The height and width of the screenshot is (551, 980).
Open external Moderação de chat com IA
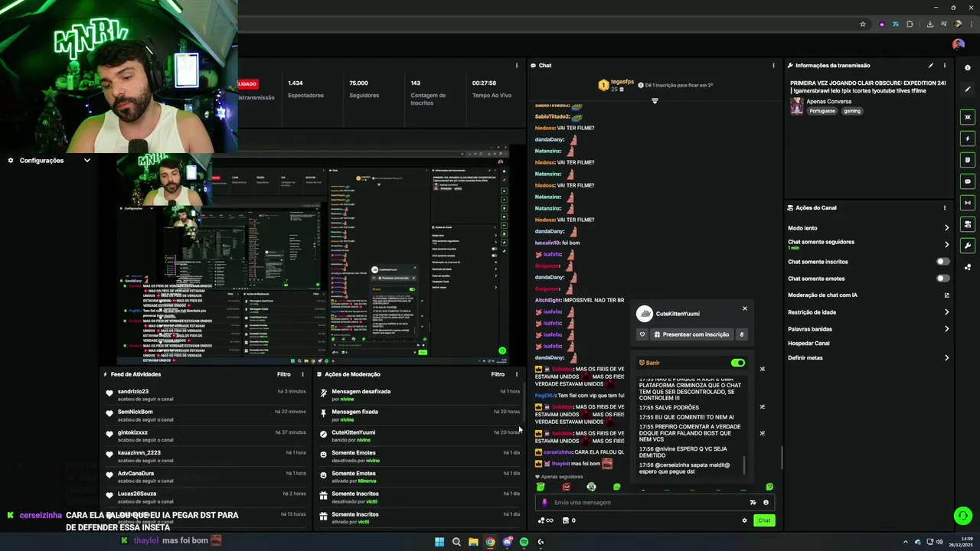[x=946, y=295]
